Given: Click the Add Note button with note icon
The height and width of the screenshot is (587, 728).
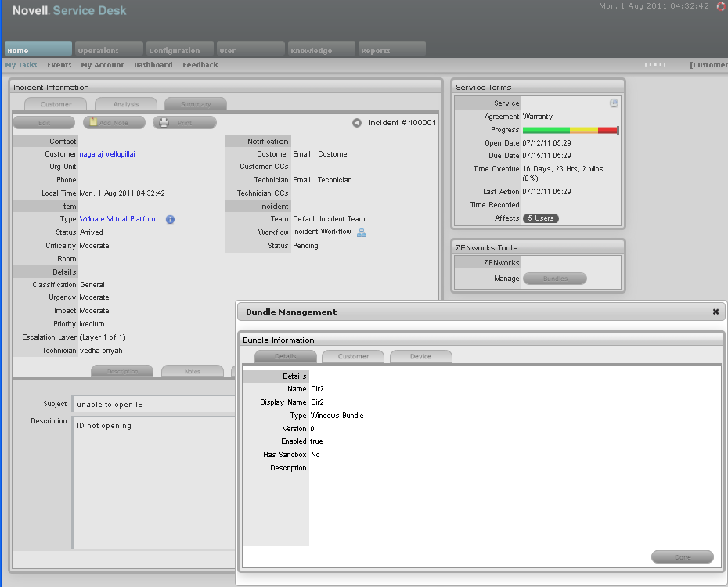Looking at the screenshot, I should coord(114,123).
